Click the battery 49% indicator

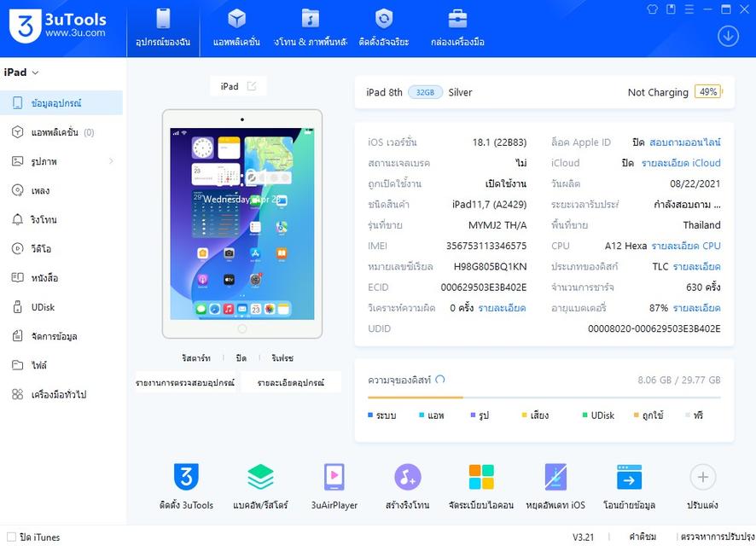coord(708,91)
